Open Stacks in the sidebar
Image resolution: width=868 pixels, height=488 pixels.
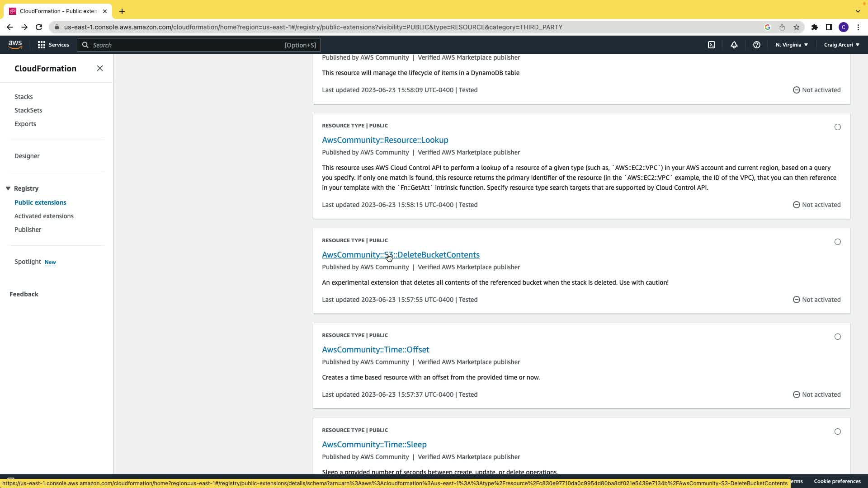click(24, 97)
